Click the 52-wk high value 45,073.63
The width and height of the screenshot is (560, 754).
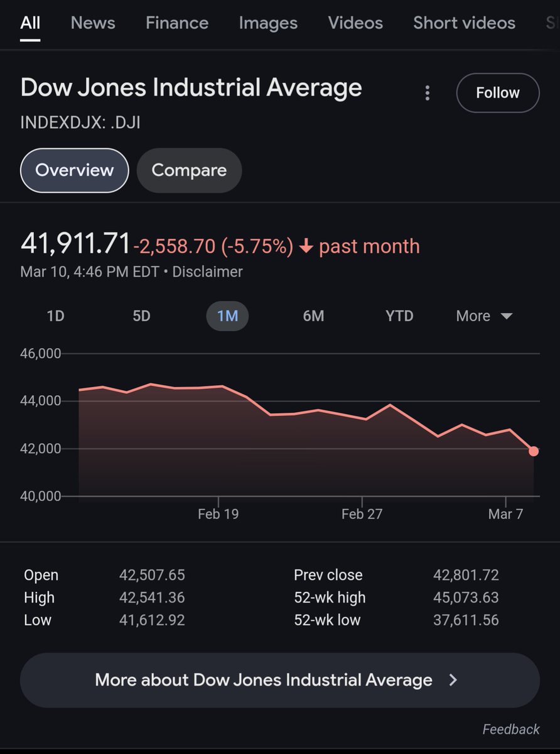point(466,598)
